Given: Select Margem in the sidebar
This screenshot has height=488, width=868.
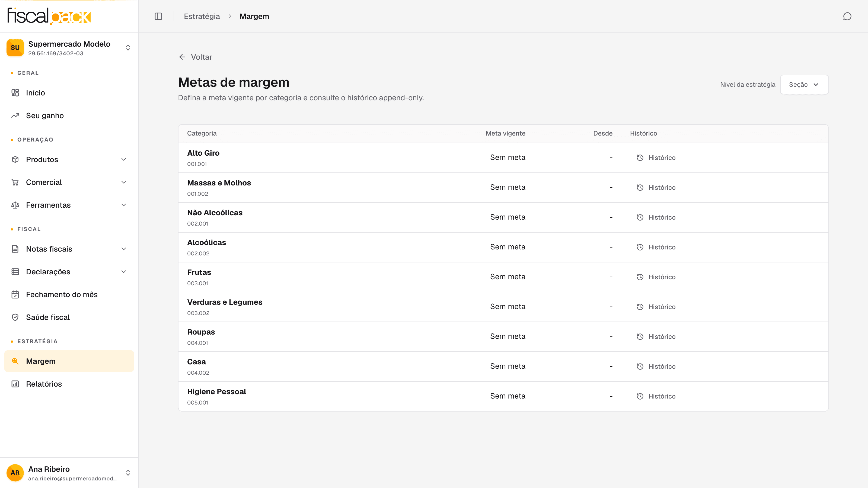Looking at the screenshot, I should point(69,361).
